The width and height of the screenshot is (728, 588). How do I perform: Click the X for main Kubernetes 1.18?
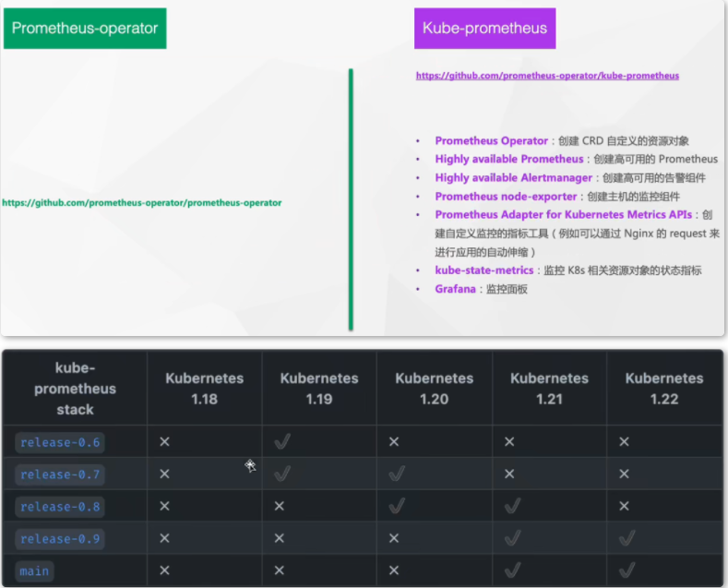pyautogui.click(x=164, y=570)
